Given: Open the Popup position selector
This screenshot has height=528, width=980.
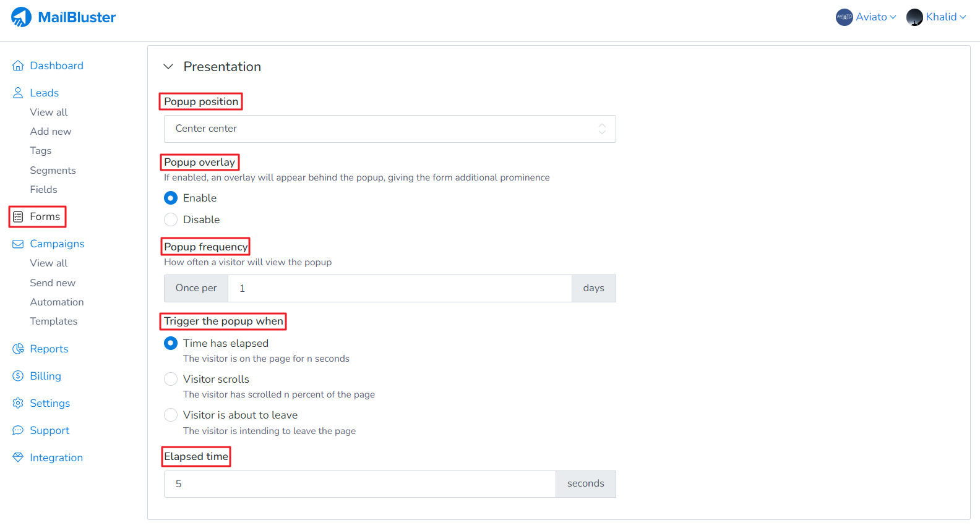Looking at the screenshot, I should (x=390, y=129).
